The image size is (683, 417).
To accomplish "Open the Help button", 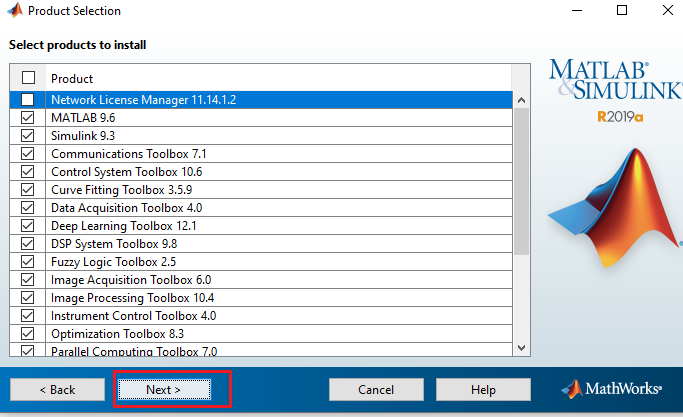I will tap(483, 389).
